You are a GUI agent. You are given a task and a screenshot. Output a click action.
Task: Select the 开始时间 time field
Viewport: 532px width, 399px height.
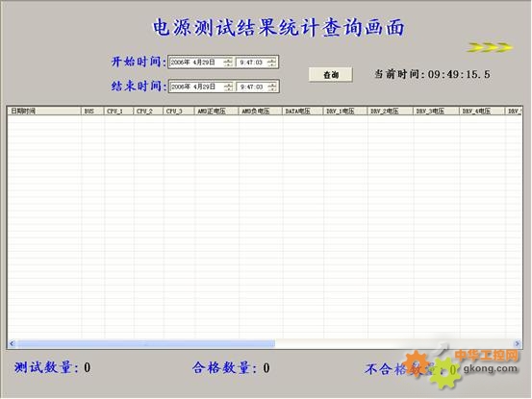(x=257, y=62)
